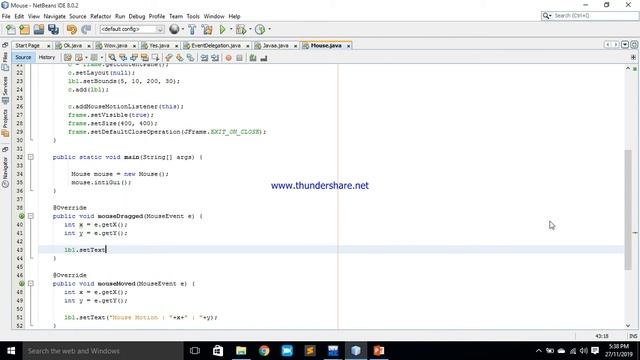Click the Previous Bookmark icon
This screenshot has width=640, height=360.
(x=169, y=58)
